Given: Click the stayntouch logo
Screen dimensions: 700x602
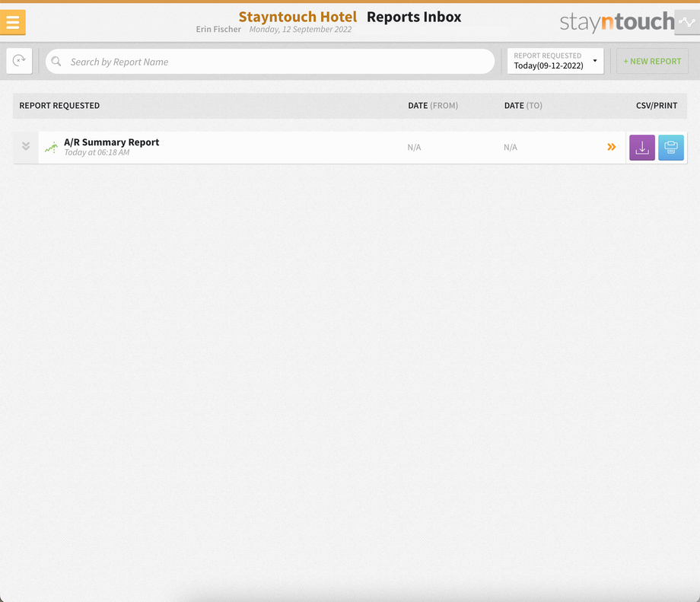Looking at the screenshot, I should 617,22.
